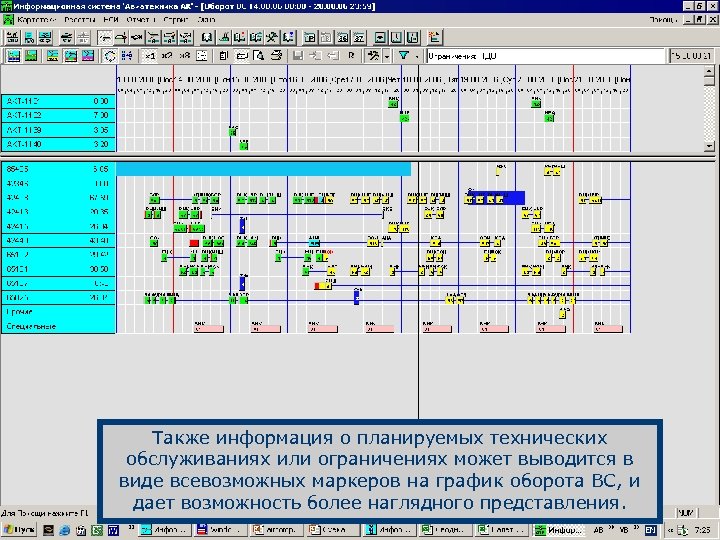Expand hidden system tray icons with the arrow
The height and width of the screenshot is (540, 720).
coord(671,530)
